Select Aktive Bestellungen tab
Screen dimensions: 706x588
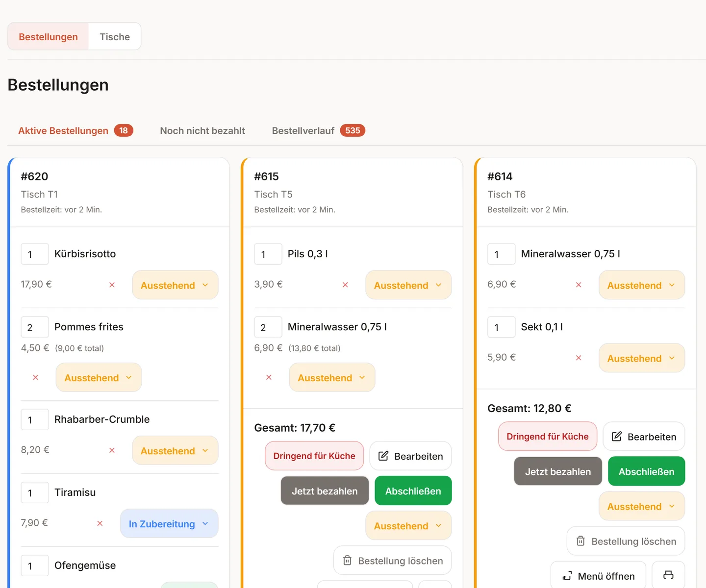coord(76,130)
